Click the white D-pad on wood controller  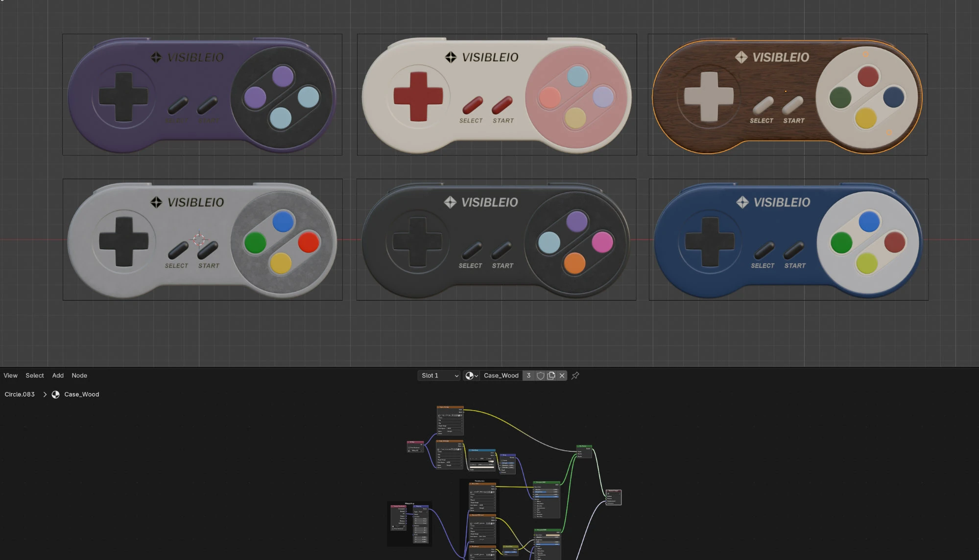(x=709, y=96)
